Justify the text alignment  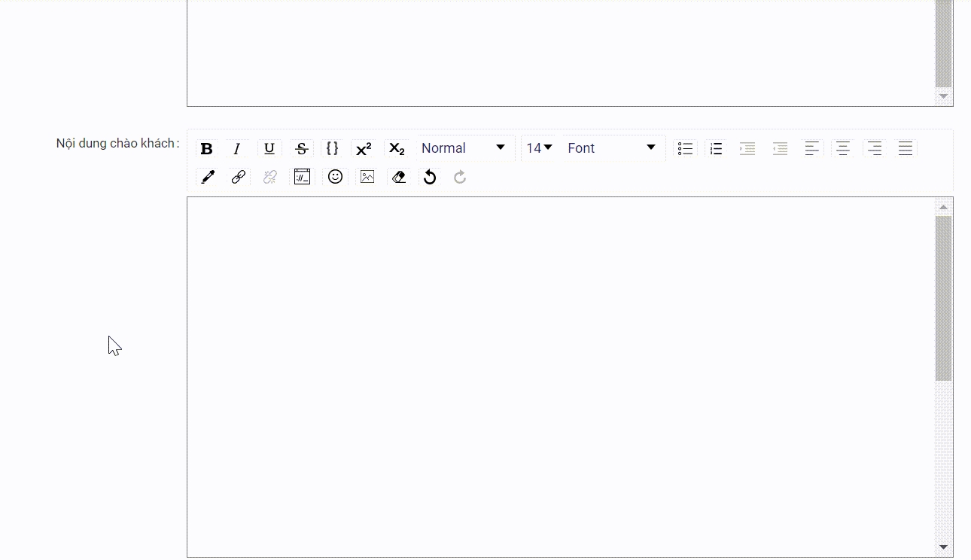coord(906,148)
